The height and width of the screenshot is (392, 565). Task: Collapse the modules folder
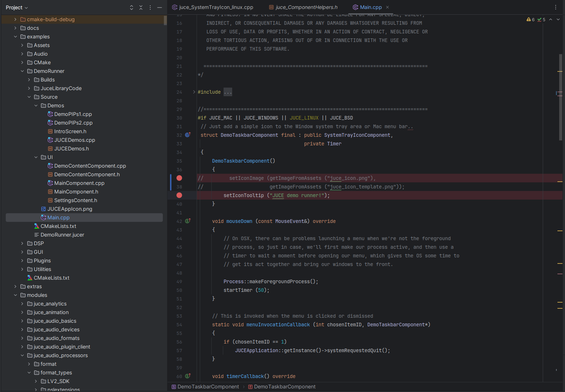point(15,295)
